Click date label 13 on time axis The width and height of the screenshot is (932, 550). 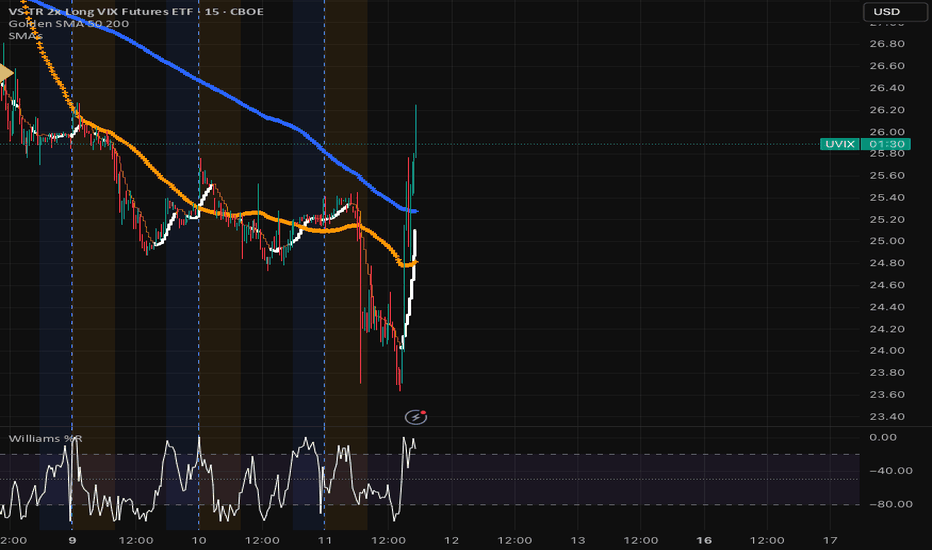point(577,540)
